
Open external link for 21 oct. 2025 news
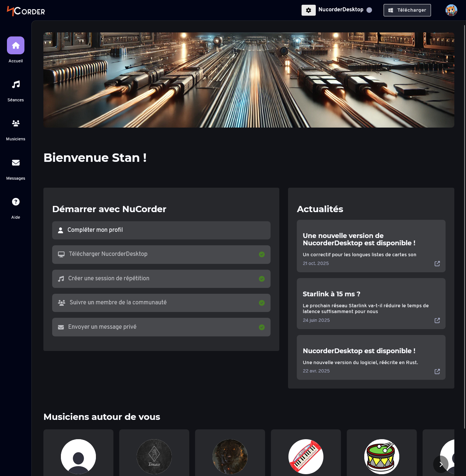(x=437, y=264)
